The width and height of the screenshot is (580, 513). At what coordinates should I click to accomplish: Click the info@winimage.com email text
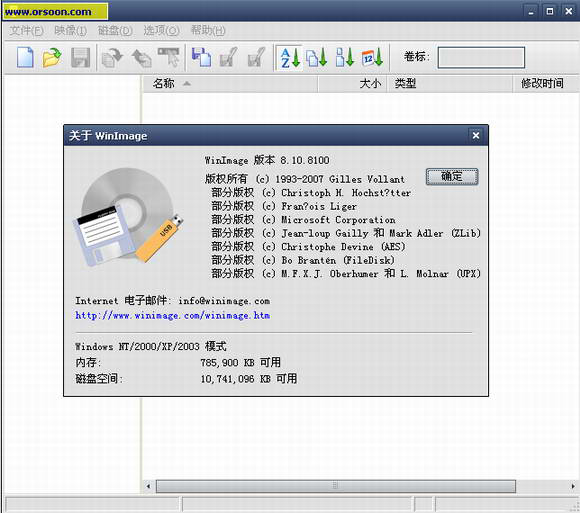click(224, 301)
